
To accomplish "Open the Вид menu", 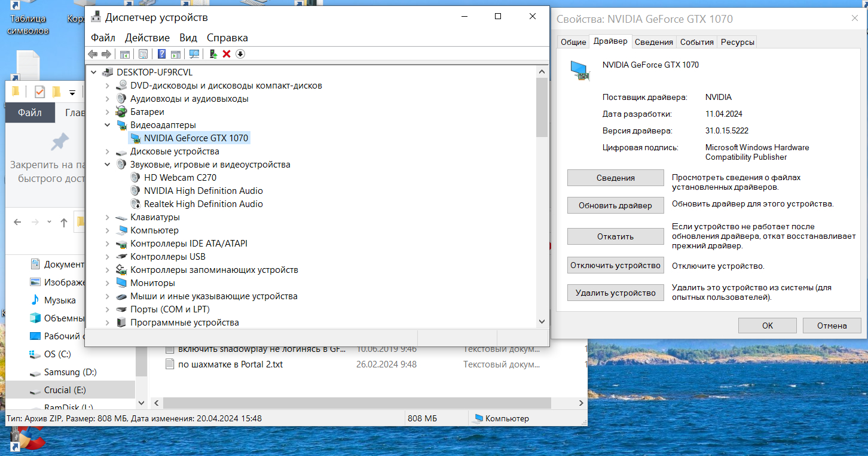I will pos(188,38).
